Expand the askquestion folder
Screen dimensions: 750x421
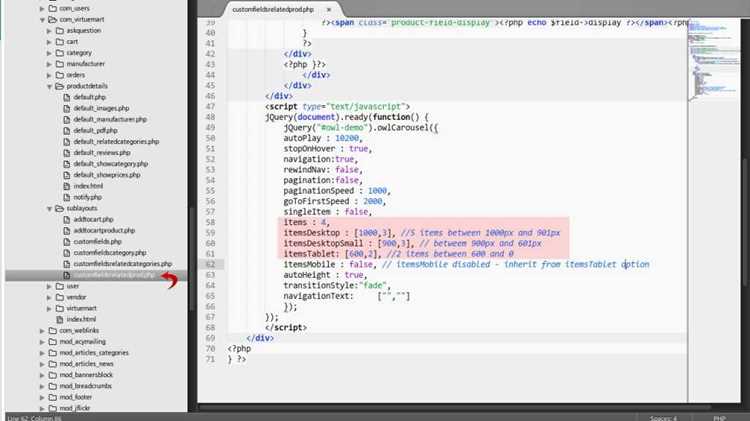pyautogui.click(x=49, y=31)
